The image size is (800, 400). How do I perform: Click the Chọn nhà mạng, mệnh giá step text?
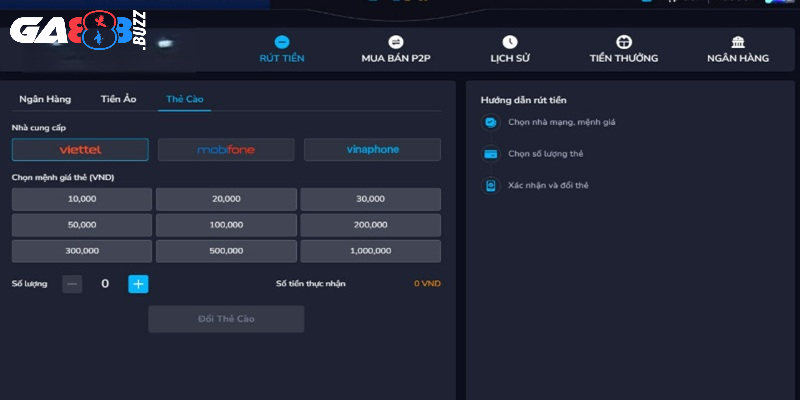562,122
